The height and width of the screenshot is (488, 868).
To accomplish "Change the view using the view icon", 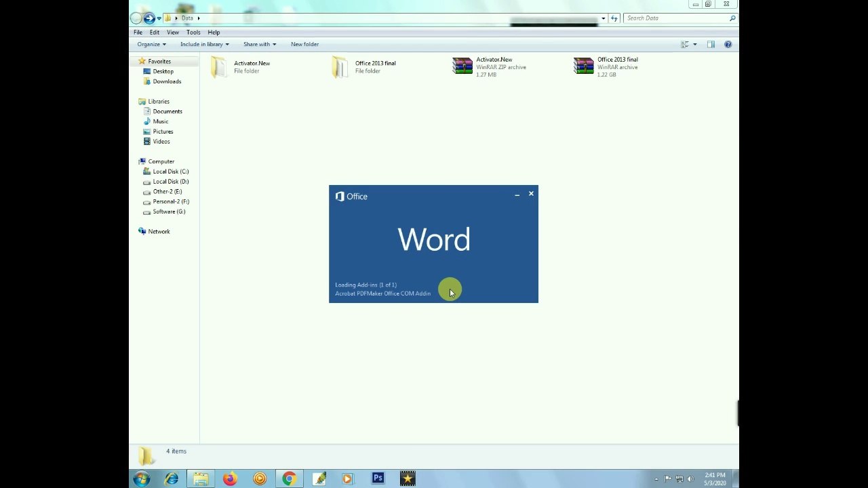I will click(684, 44).
